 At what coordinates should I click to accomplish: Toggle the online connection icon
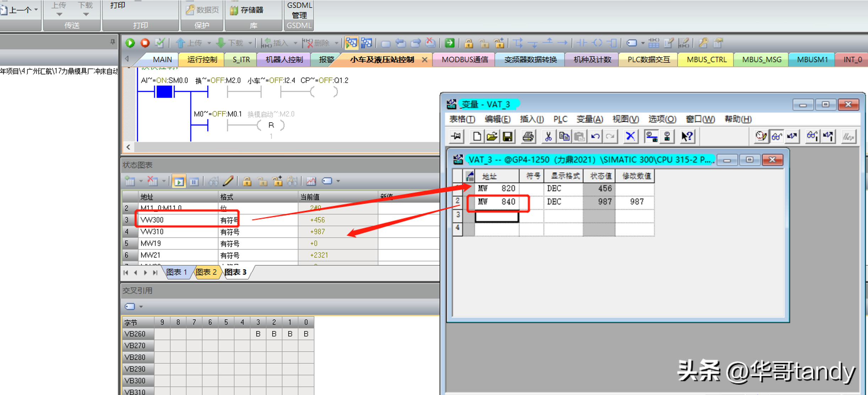click(x=651, y=136)
